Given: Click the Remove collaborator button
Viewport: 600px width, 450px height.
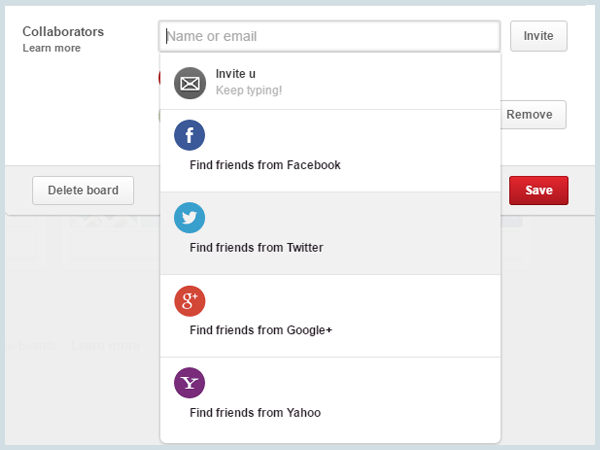Looking at the screenshot, I should click(x=533, y=114).
